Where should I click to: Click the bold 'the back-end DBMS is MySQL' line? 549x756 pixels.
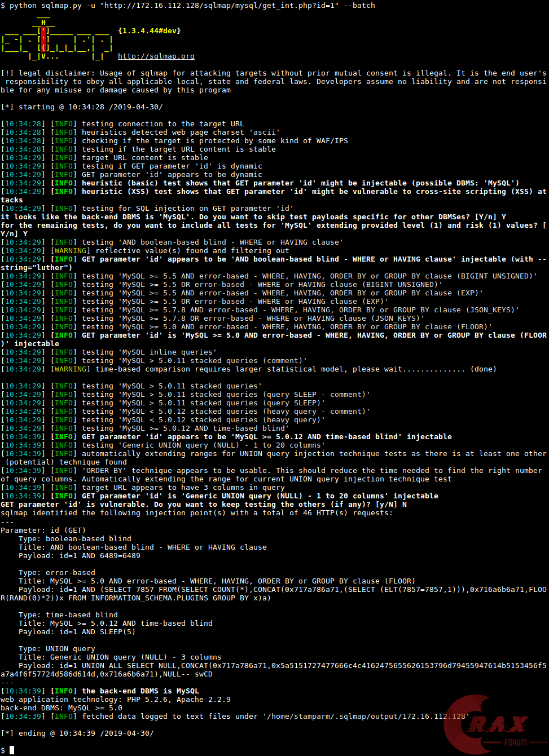point(100,691)
